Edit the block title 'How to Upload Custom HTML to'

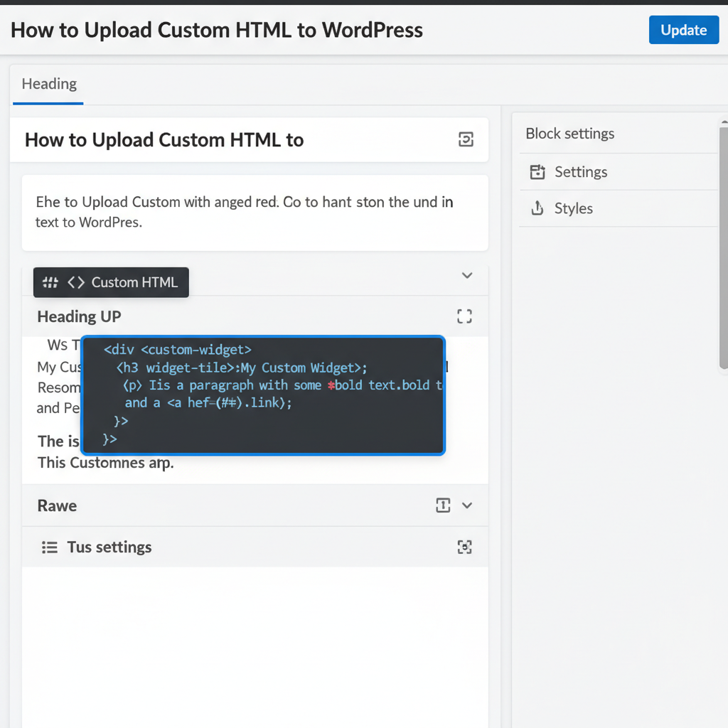click(164, 140)
